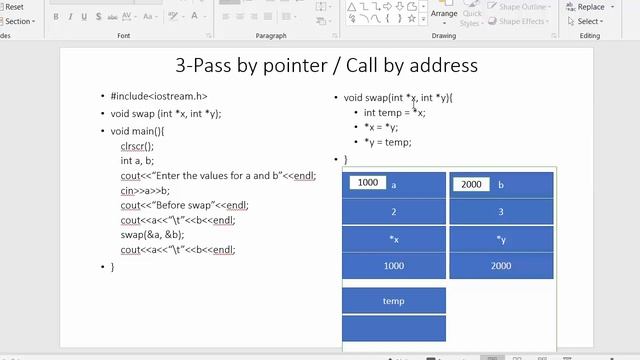This screenshot has width=640, height=360.
Task: Open the Replace dropdown arrow
Action: pos(612,7)
